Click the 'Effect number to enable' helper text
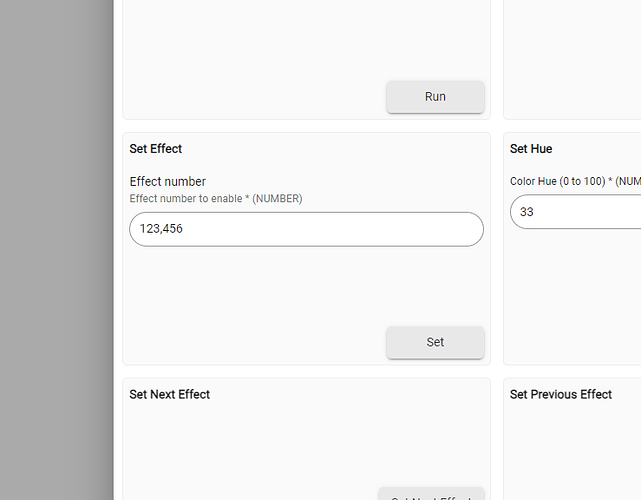Image resolution: width=641 pixels, height=500 pixels. (x=216, y=199)
